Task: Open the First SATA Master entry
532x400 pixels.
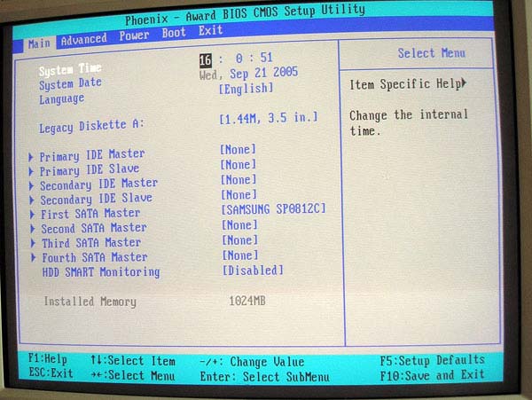Action: tap(90, 214)
